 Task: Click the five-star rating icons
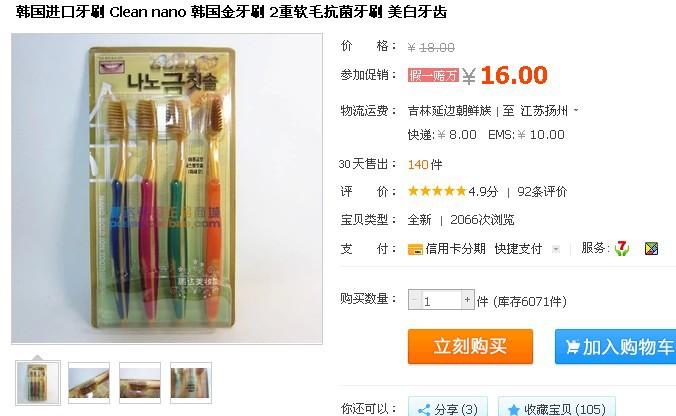(x=437, y=191)
